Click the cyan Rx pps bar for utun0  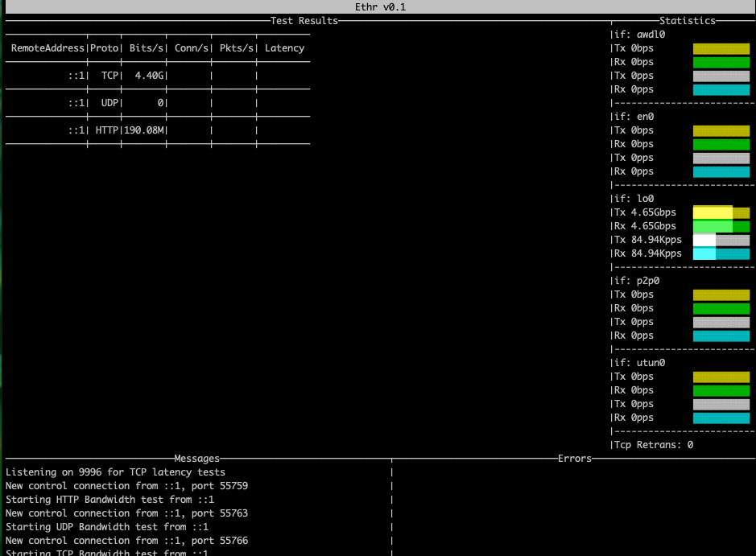[721, 418]
